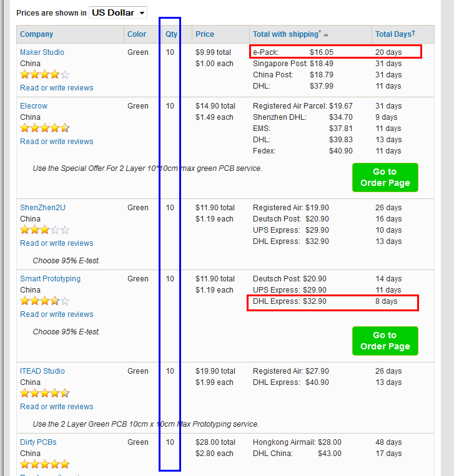Read or write reviews for Smart Prototyping

pos(57,314)
